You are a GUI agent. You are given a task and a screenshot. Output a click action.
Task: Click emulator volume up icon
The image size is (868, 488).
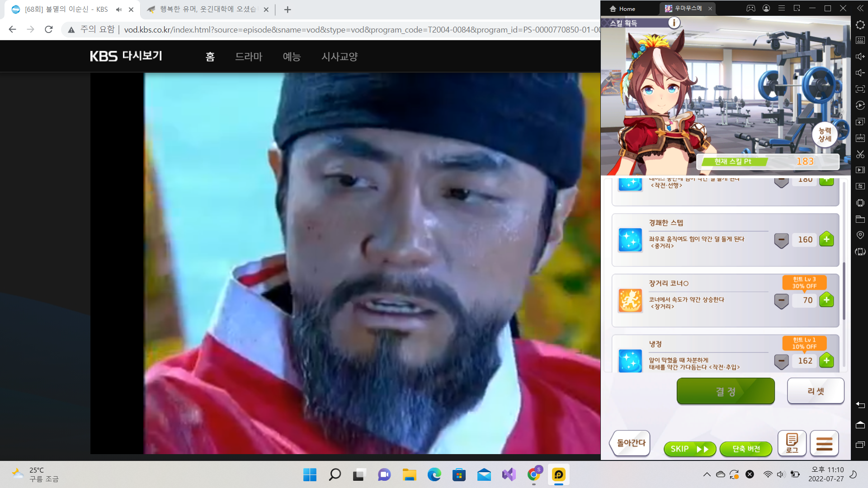point(860,56)
